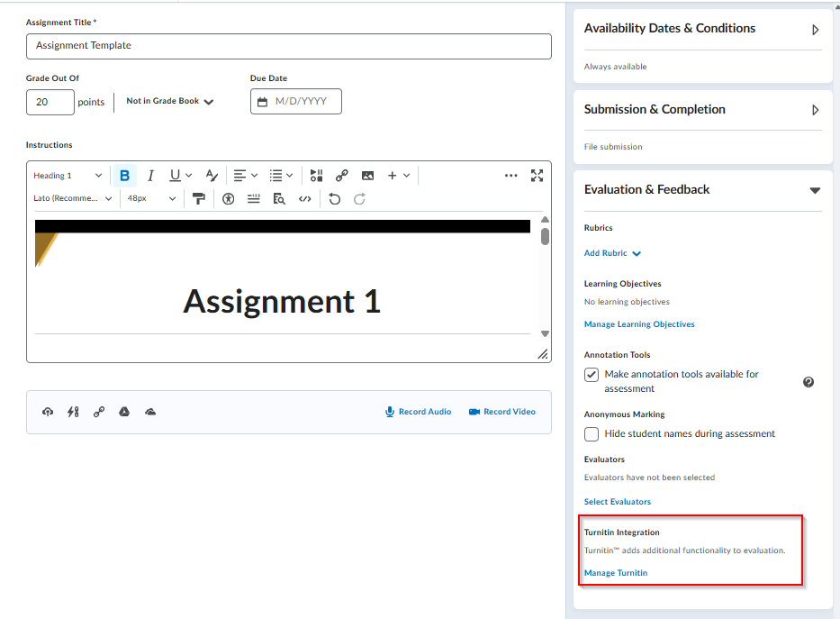
Task: Apply italic formatting to text
Action: coord(150,176)
